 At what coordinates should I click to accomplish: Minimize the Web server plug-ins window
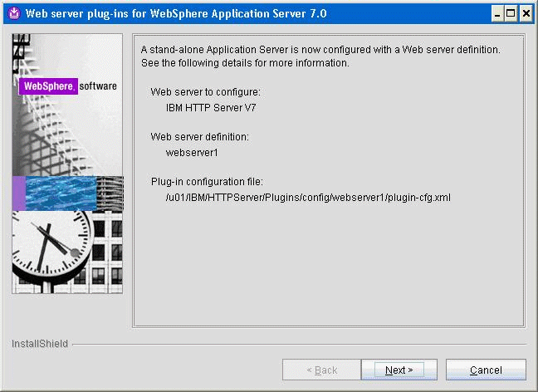click(x=496, y=13)
